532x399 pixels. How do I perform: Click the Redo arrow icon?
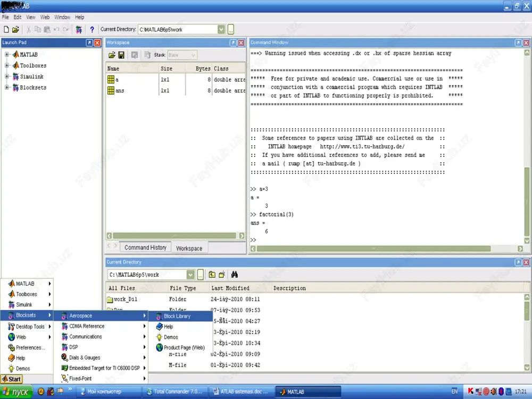tap(65, 29)
